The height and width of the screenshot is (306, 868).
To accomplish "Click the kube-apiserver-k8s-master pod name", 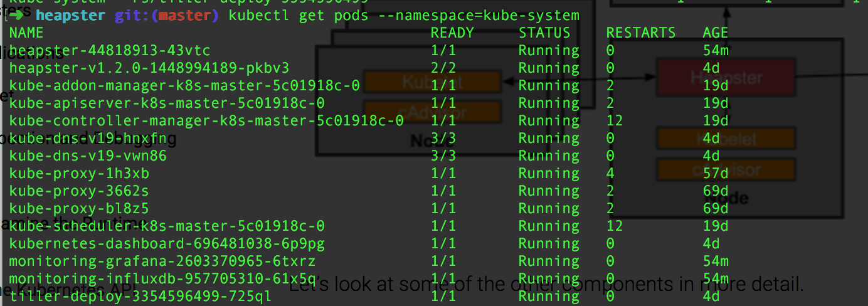I will [x=167, y=103].
